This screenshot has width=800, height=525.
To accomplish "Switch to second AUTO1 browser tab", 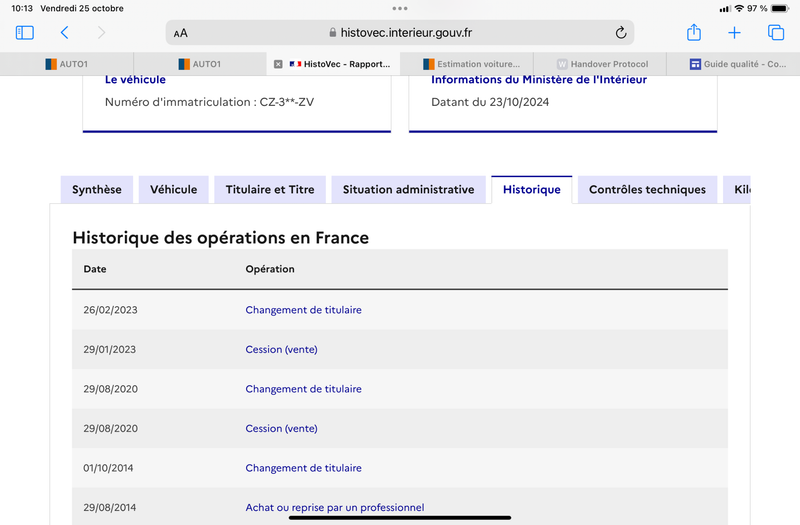I will click(200, 64).
